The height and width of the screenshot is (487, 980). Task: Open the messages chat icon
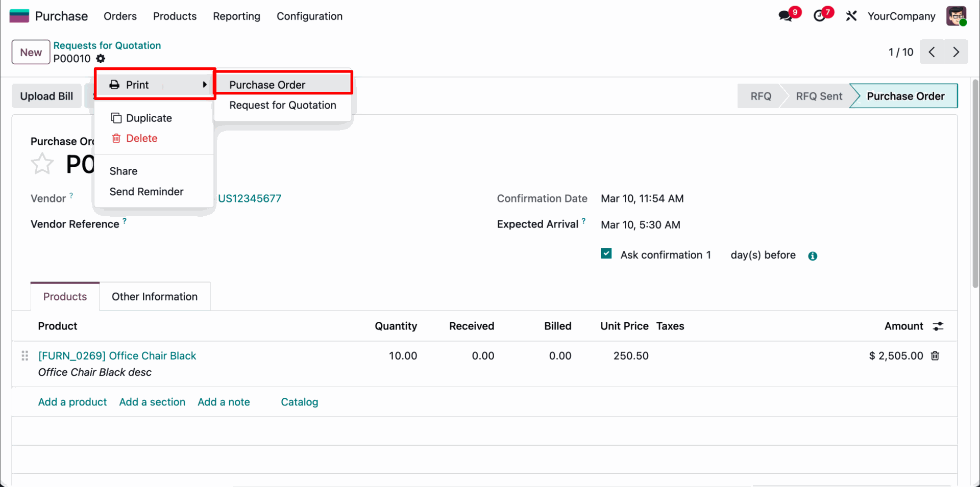tap(786, 16)
